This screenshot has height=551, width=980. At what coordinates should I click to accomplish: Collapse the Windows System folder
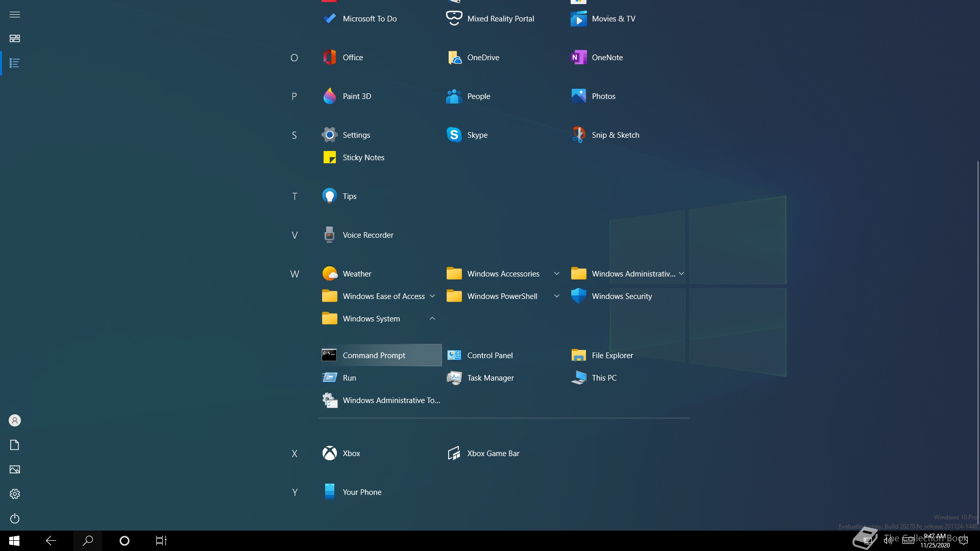pyautogui.click(x=379, y=319)
